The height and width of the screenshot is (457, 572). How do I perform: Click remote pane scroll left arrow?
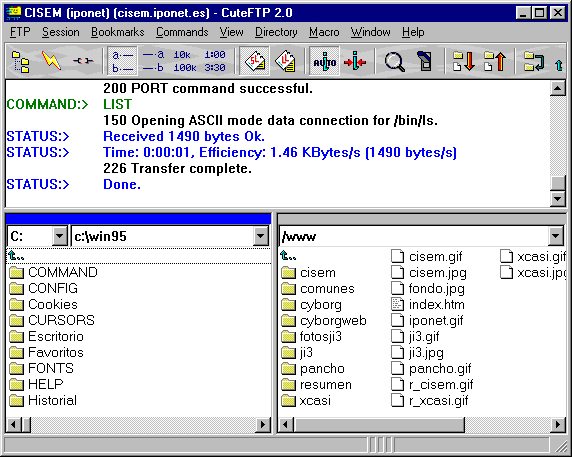pyautogui.click(x=286, y=425)
